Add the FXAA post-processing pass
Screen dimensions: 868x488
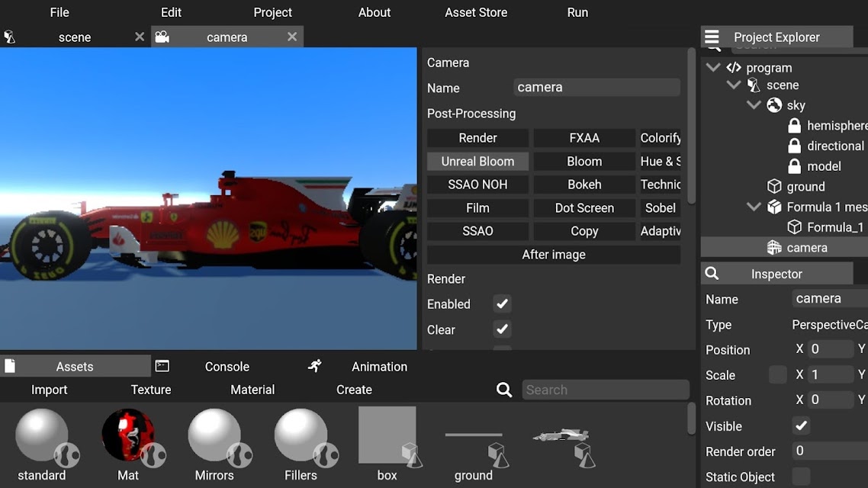coord(584,138)
